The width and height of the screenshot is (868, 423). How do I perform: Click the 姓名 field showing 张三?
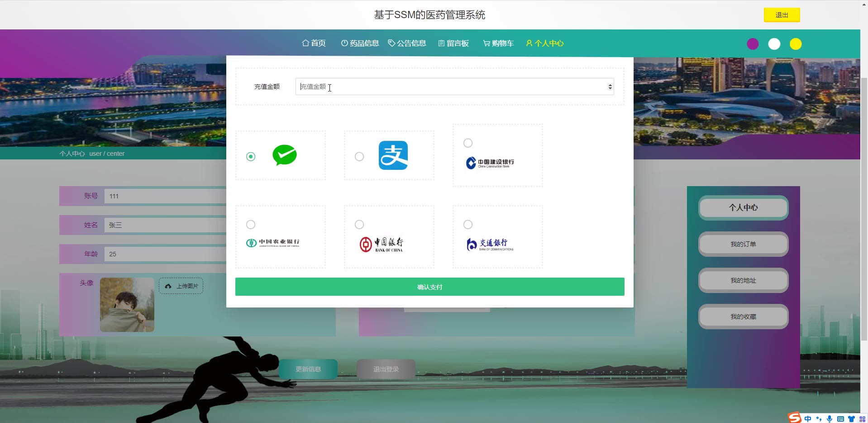[x=165, y=225]
